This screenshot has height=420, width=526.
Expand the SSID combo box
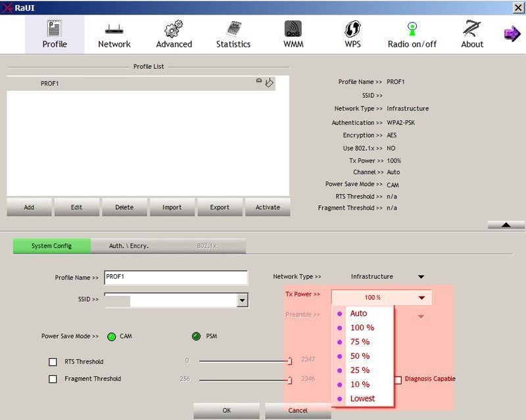242,300
